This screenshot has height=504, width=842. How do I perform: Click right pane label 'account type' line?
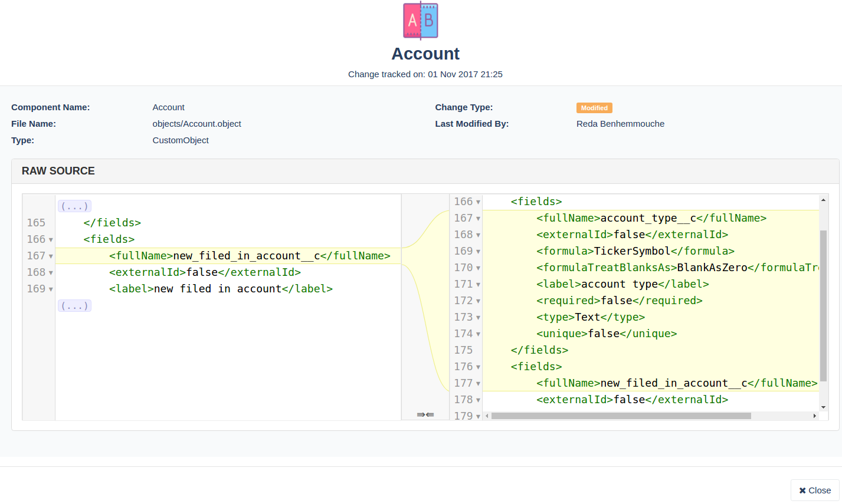(623, 284)
